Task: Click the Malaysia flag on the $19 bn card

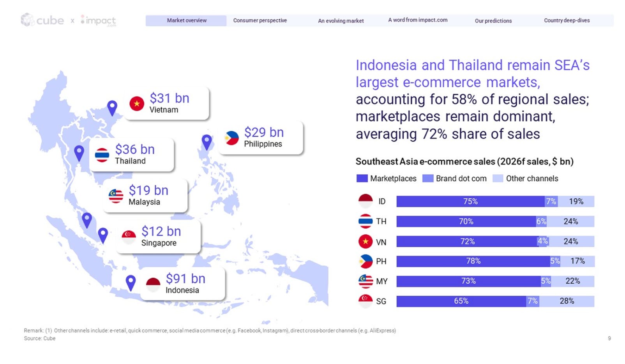Action: click(116, 196)
